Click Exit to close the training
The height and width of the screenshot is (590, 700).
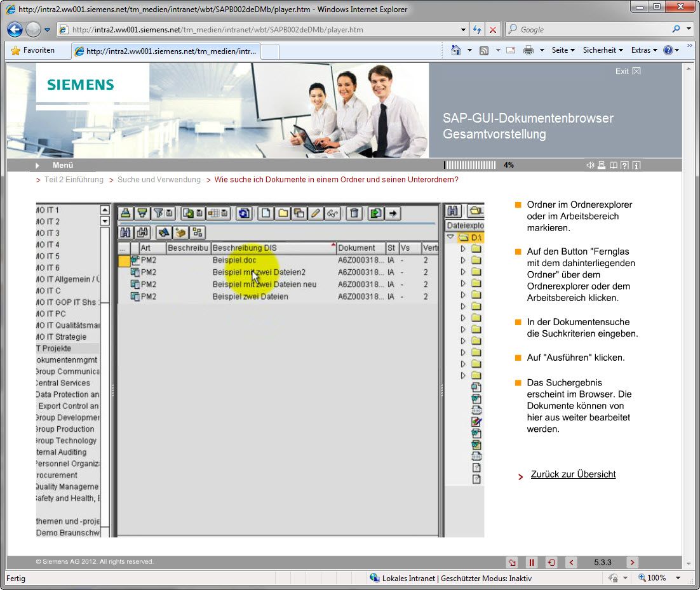(628, 71)
